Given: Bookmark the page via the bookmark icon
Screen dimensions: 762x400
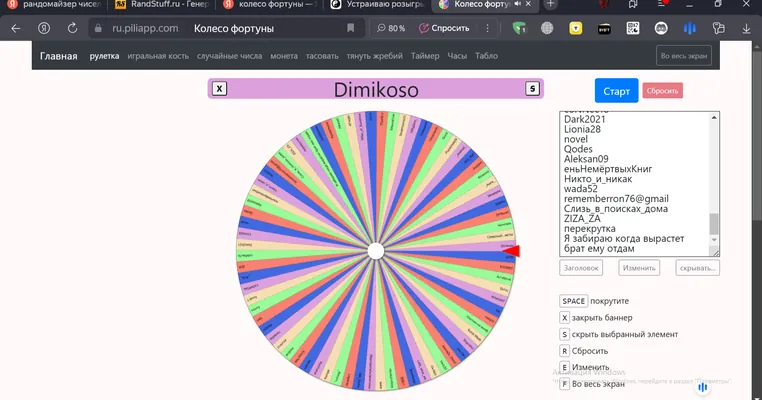Looking at the screenshot, I should coord(350,28).
